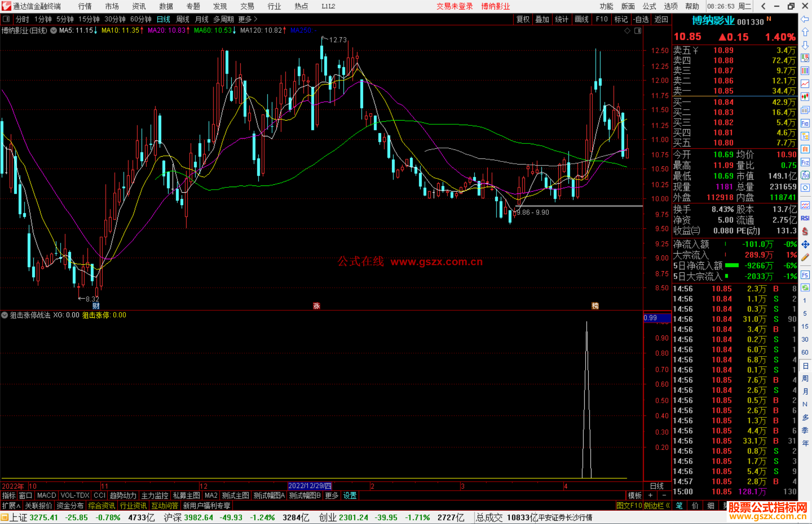Click the green refresh icon in sidebar

click(x=805, y=288)
